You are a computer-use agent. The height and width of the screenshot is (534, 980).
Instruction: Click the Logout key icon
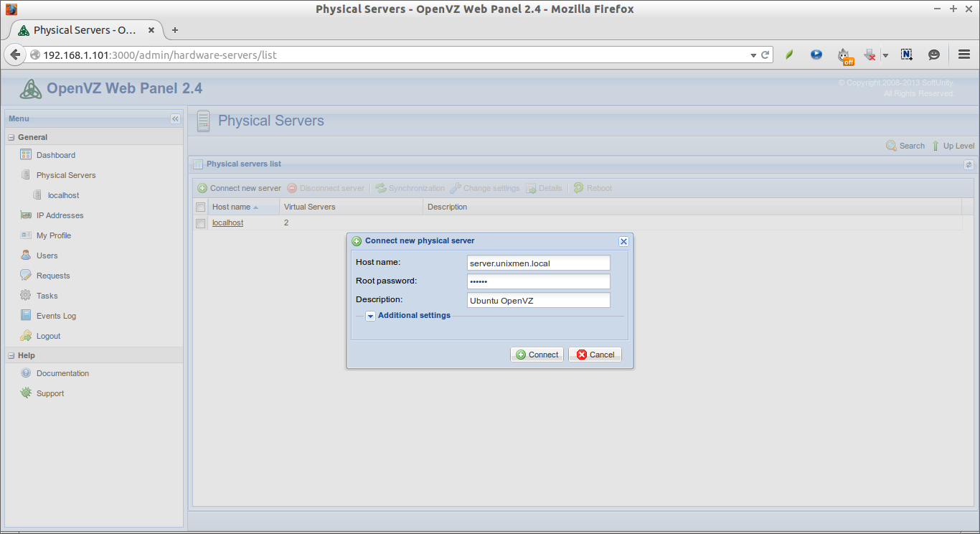click(x=26, y=336)
